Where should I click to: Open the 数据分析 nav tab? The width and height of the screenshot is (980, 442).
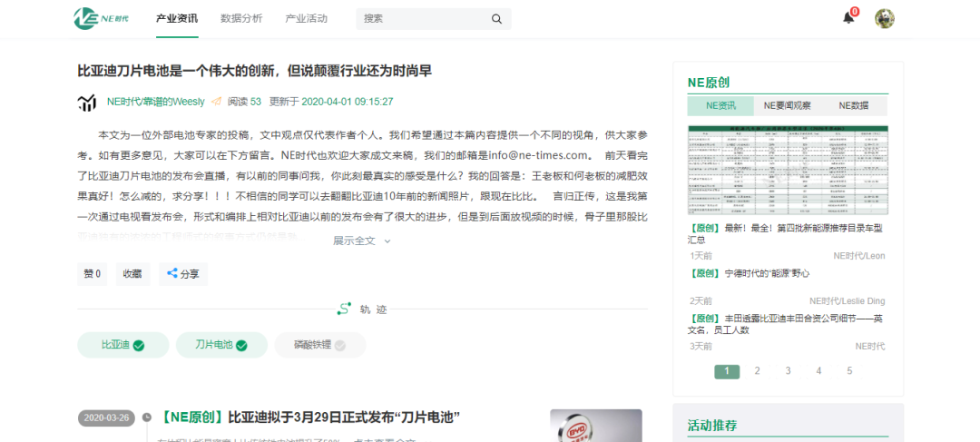tap(241, 19)
